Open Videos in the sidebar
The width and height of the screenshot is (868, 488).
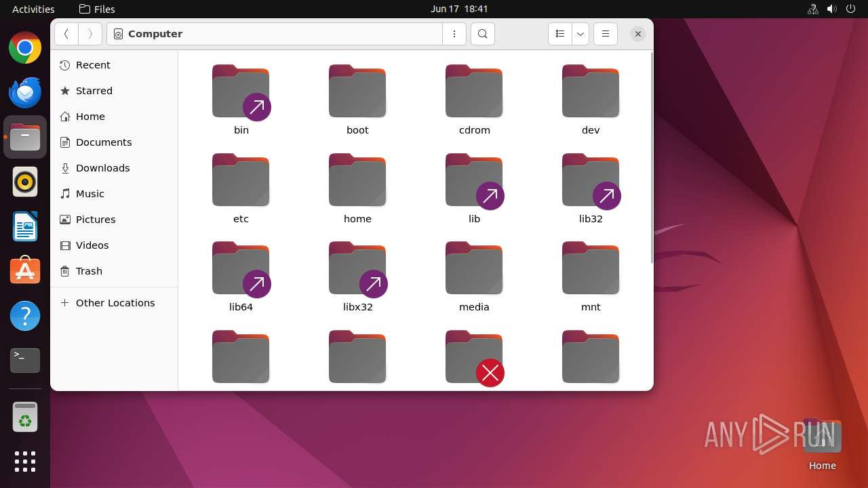click(114, 245)
